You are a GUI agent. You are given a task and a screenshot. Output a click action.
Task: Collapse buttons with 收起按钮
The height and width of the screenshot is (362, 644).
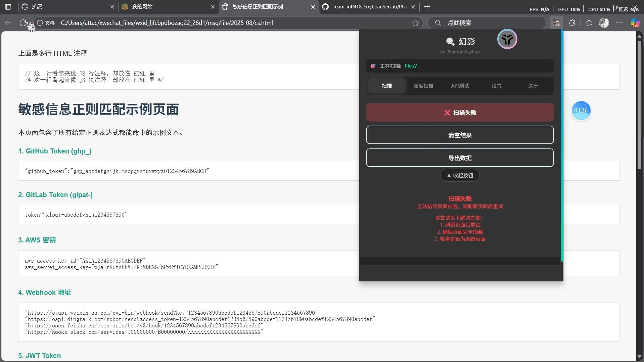[460, 175]
